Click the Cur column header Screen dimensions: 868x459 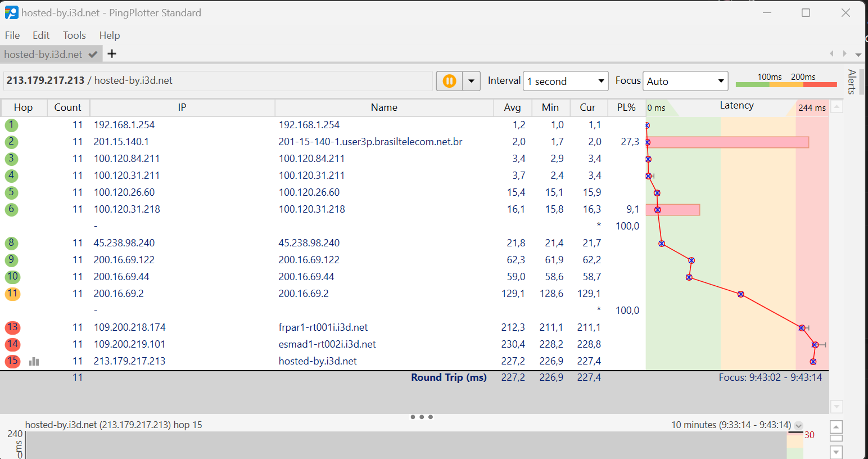click(x=588, y=107)
